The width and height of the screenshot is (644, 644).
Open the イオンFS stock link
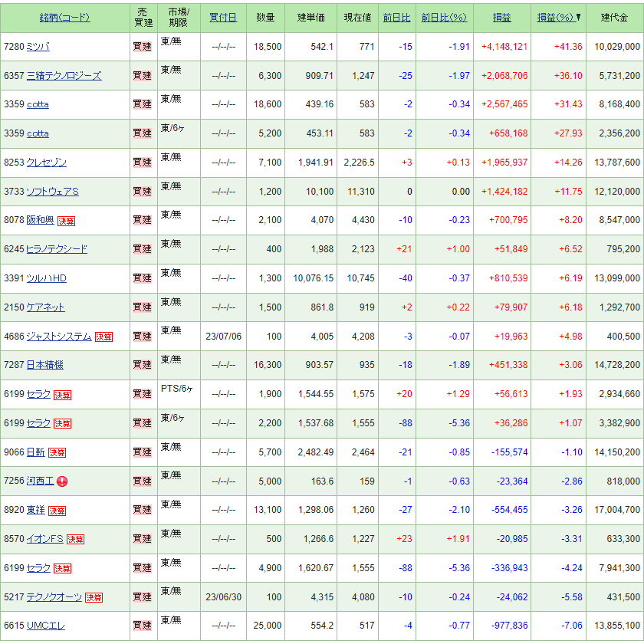[45, 539]
